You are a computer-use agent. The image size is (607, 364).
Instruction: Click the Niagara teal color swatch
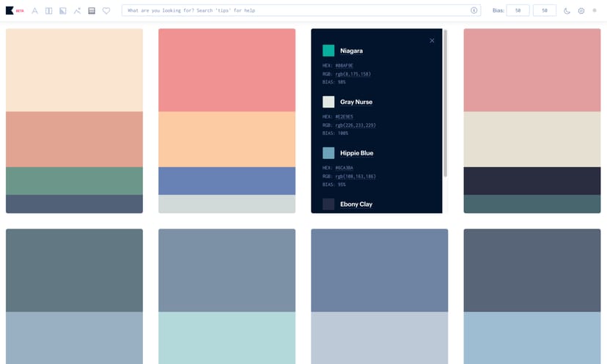pyautogui.click(x=328, y=51)
